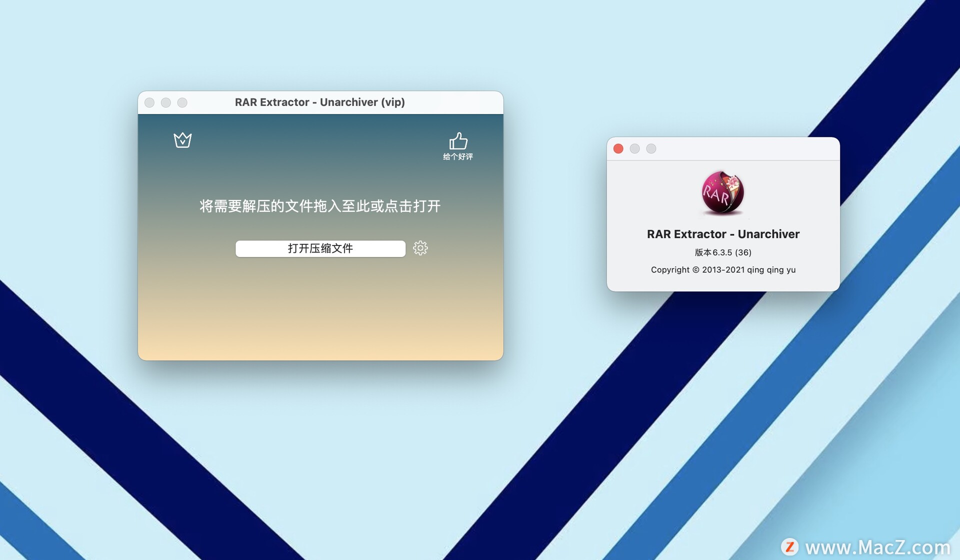Click inside the crown icon area to upgrade
The image size is (960, 560).
[x=182, y=140]
